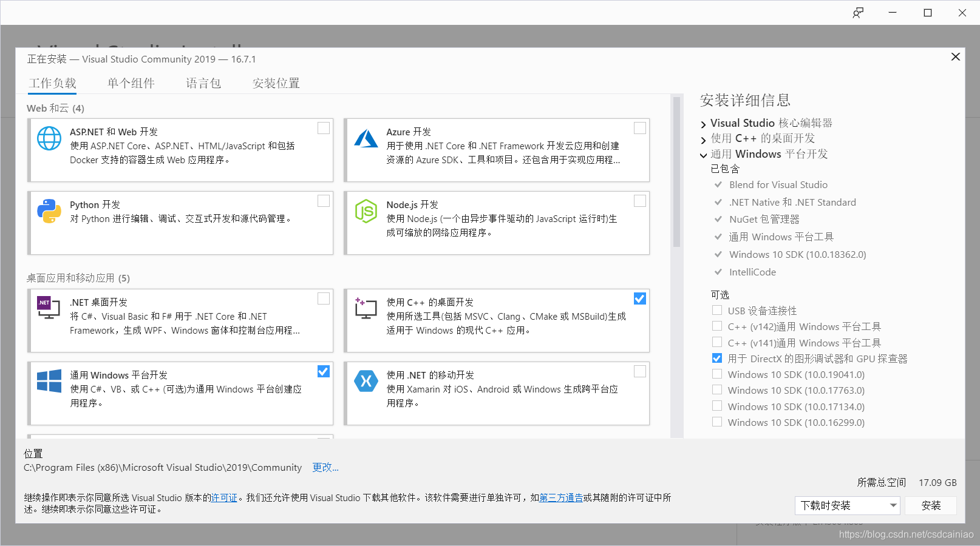The image size is (980, 546).
Task: Minimize the Visual Studio Installer window
Action: pos(893,13)
